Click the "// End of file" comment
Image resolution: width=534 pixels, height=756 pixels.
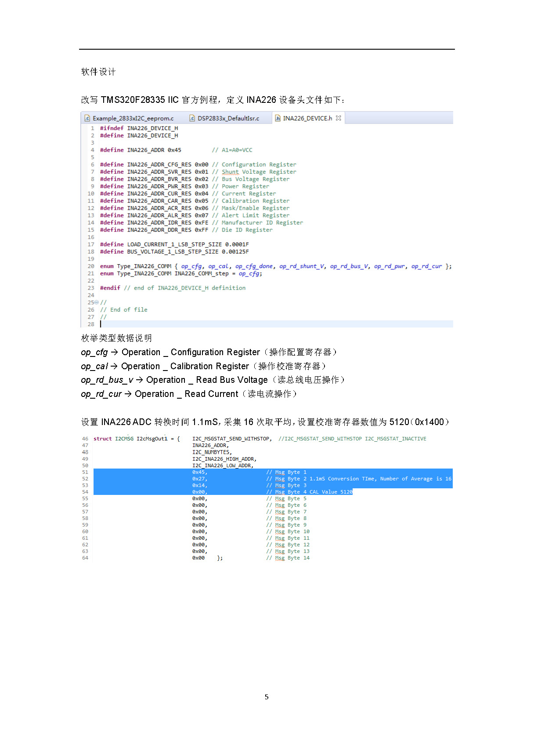[124, 310]
